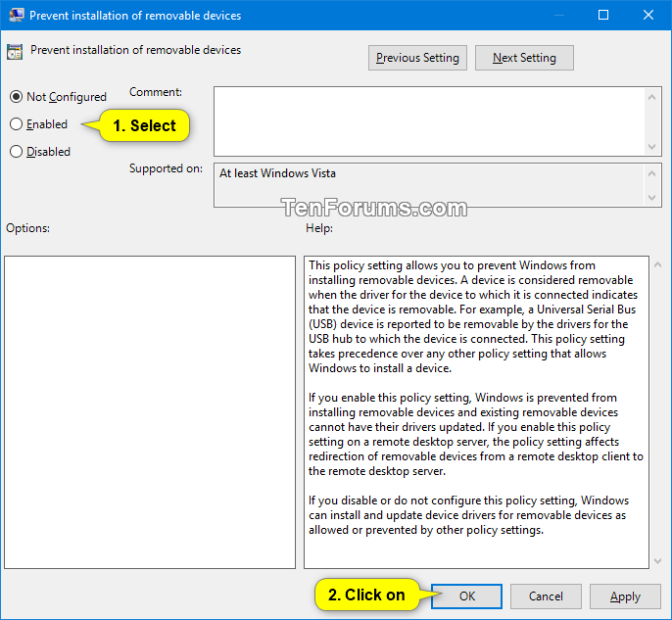
Task: Click the Supported on scroll-down arrow
Action: click(x=651, y=198)
